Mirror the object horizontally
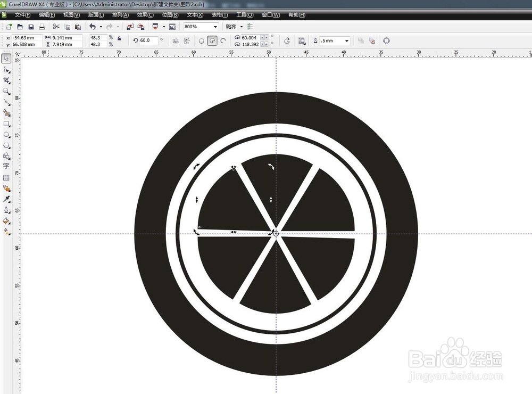Viewport: 532px width, 394px height. (x=176, y=41)
